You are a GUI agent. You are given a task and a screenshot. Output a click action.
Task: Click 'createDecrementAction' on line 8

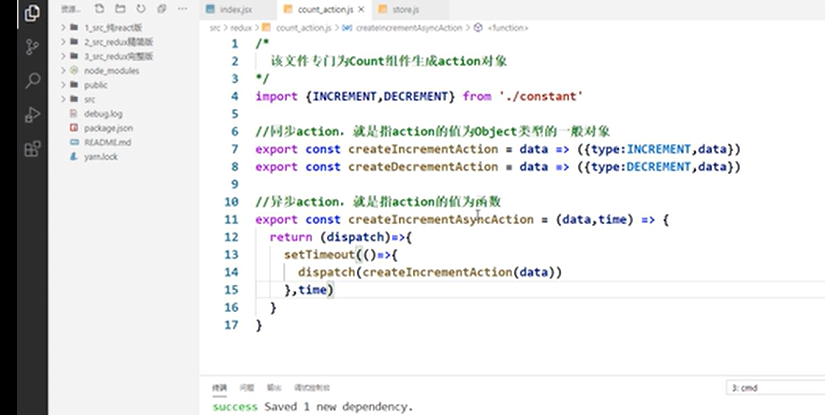423,167
